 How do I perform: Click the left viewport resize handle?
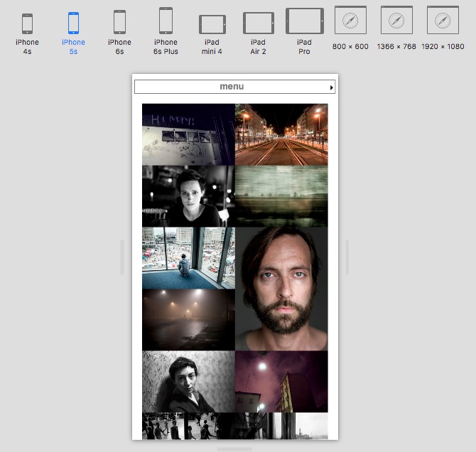(123, 257)
